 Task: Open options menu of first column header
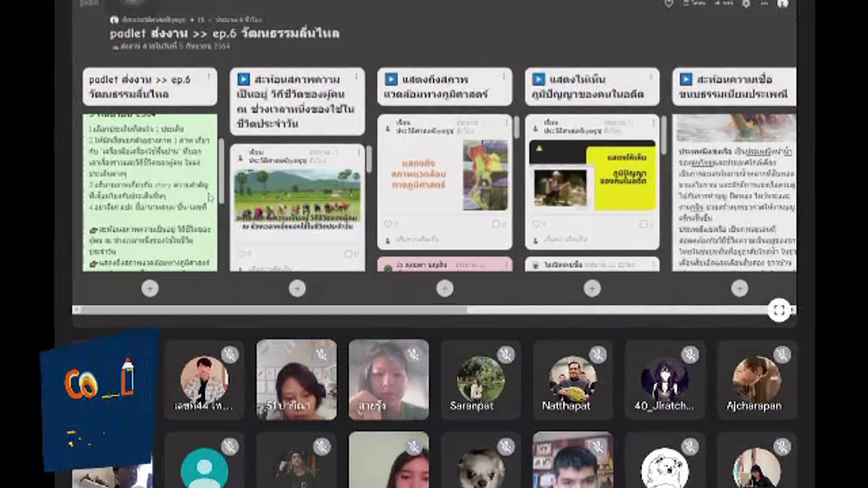pyautogui.click(x=208, y=78)
